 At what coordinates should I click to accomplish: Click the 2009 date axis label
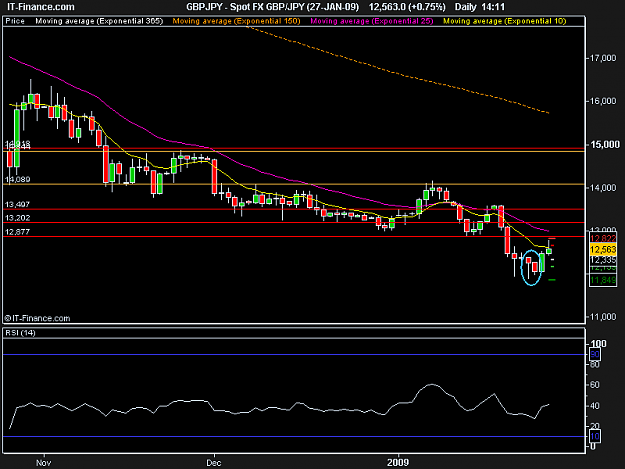398,462
